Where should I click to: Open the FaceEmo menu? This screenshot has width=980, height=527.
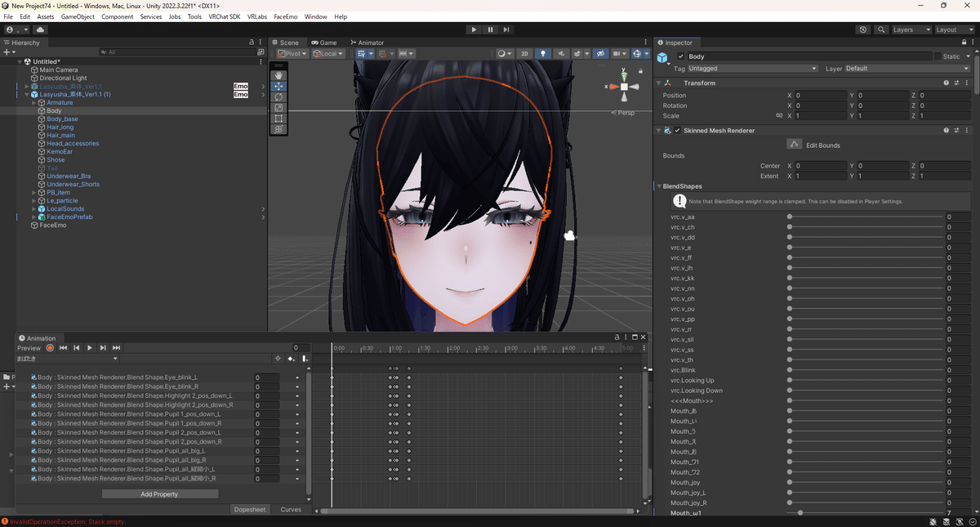coord(286,16)
